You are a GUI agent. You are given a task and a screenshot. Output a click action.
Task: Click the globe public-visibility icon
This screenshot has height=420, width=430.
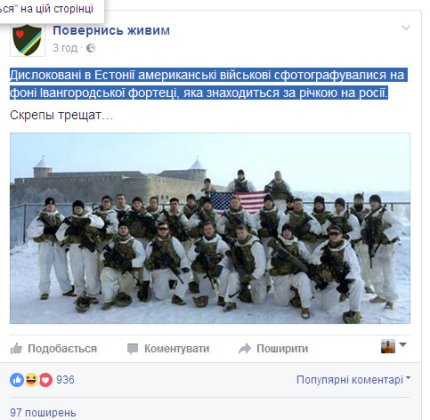click(90, 48)
